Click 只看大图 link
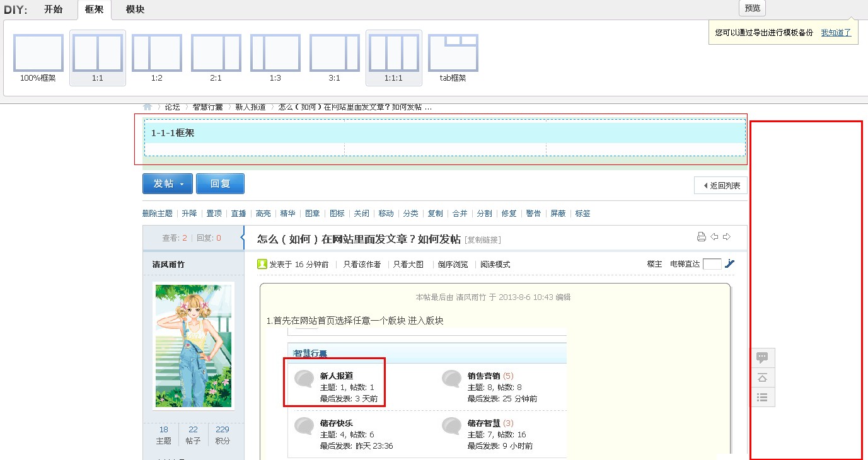Viewport: 868px width, 460px height. (x=408, y=265)
